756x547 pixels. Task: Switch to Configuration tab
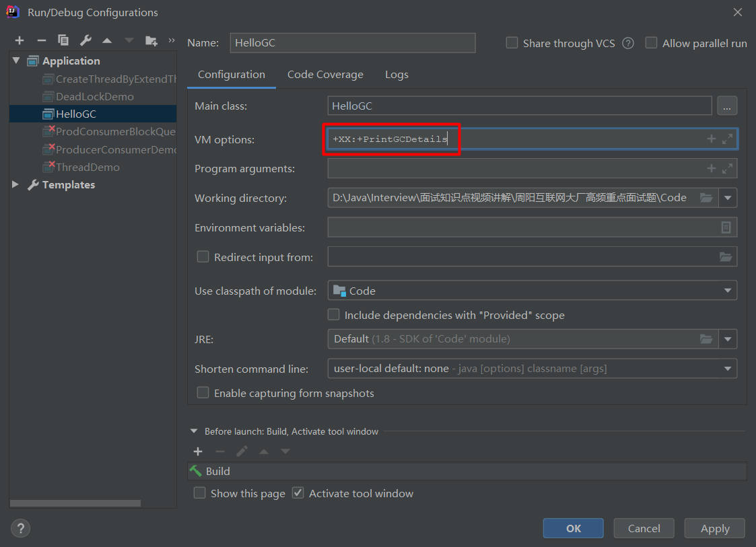[232, 75]
